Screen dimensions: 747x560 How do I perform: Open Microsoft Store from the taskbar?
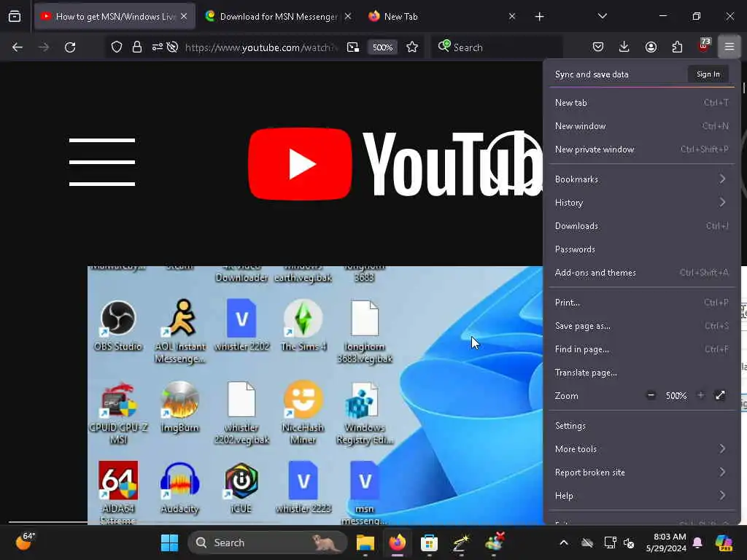point(429,542)
